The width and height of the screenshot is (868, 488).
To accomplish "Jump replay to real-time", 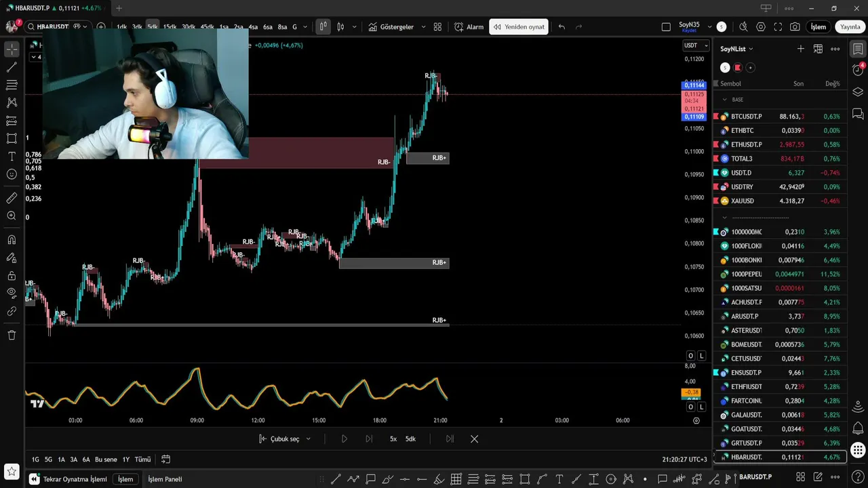I will pos(450,439).
